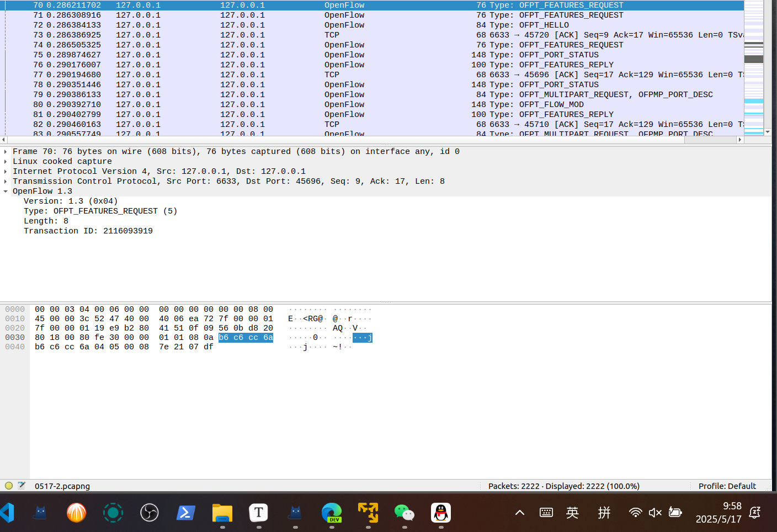
Task: Open WeChat from the taskbar
Action: [x=405, y=513]
